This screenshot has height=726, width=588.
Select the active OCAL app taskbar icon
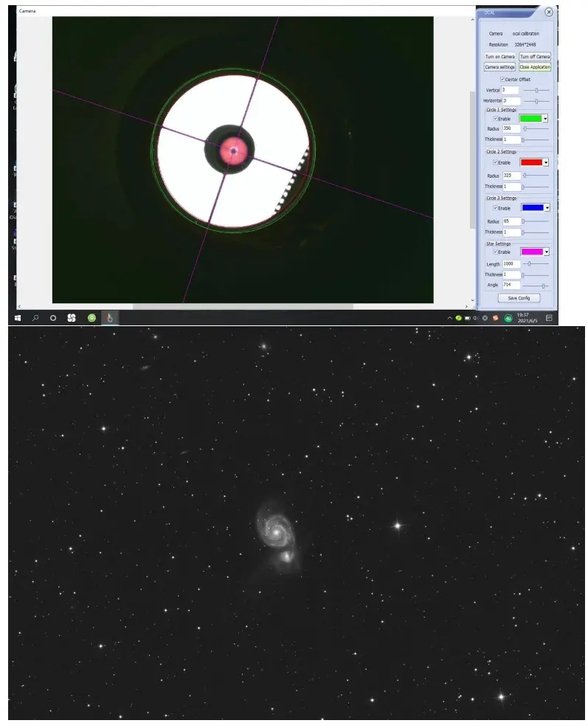(x=110, y=318)
